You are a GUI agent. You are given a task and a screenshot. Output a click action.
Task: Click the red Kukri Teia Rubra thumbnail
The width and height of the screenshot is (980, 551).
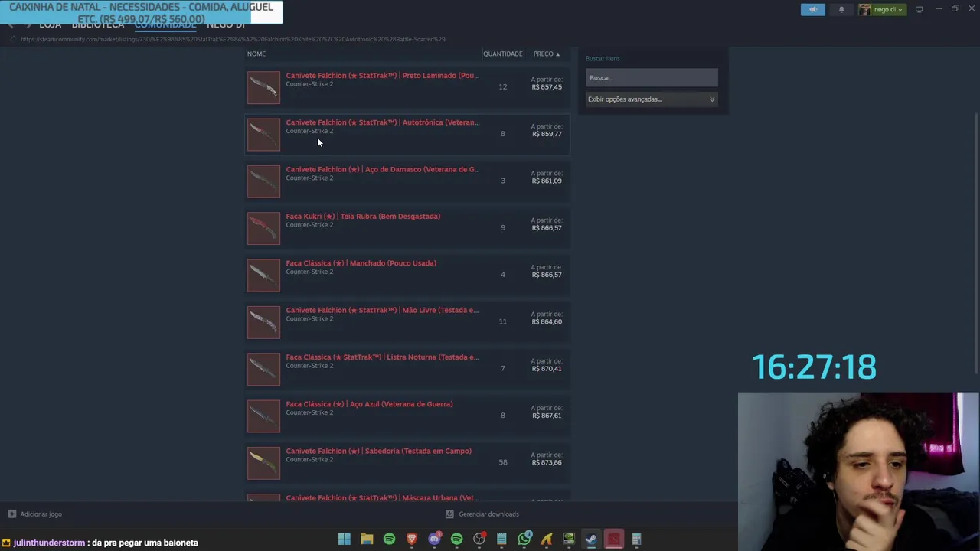(263, 228)
